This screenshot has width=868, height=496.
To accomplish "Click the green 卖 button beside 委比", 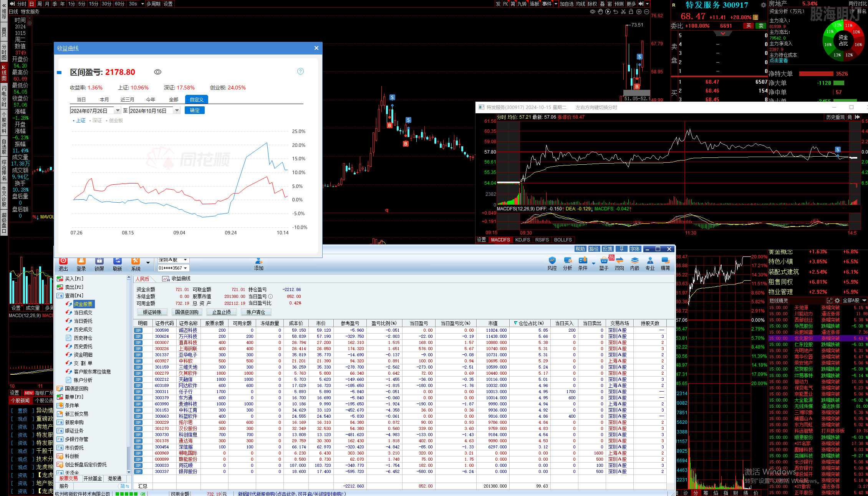I will pyautogui.click(x=761, y=26).
